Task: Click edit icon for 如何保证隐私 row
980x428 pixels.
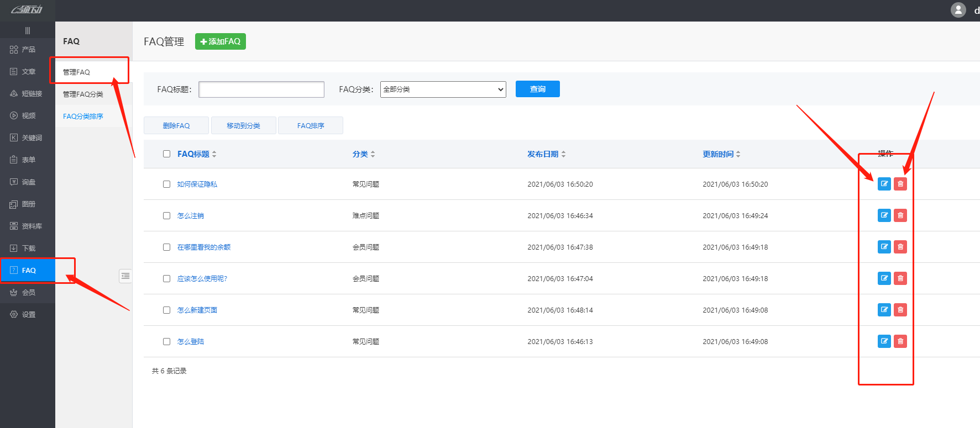Action: 884,184
